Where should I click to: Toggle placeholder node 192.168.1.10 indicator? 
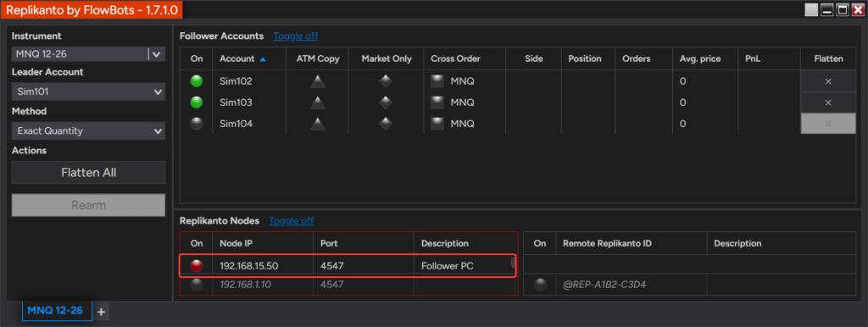coord(196,285)
